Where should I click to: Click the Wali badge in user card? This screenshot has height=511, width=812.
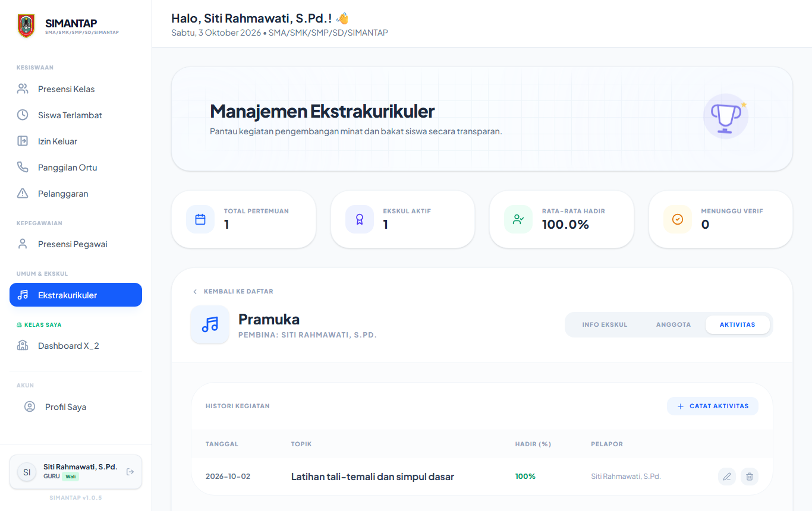coord(71,477)
